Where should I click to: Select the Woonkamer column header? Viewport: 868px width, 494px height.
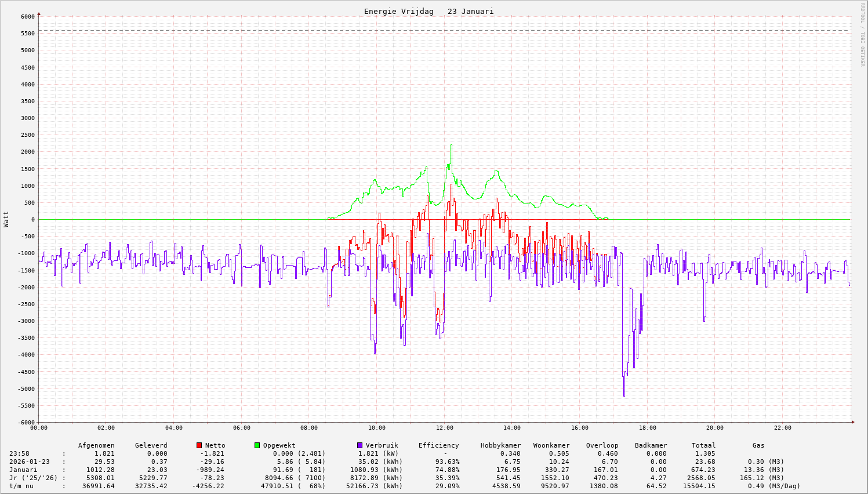coord(551,445)
